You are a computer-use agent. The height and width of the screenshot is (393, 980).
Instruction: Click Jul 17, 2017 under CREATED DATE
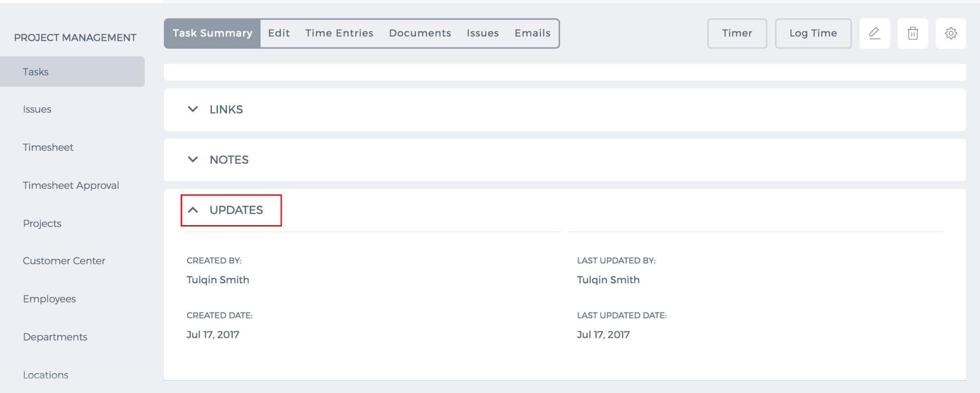pos(213,335)
